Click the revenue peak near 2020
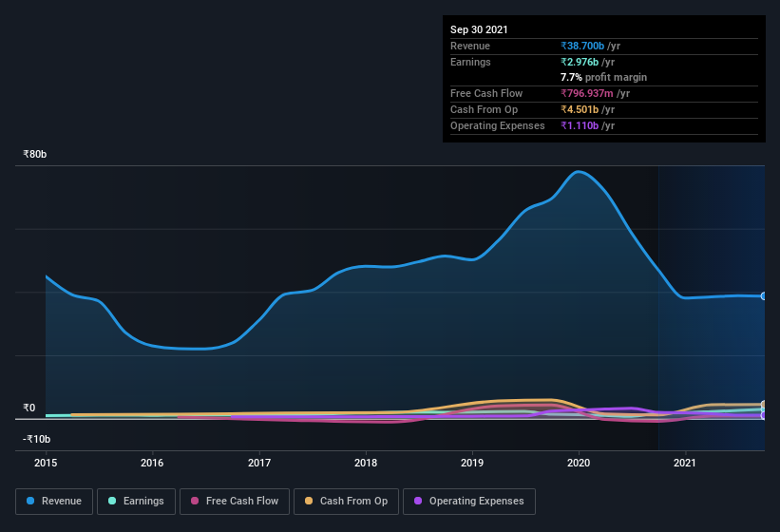The width and height of the screenshot is (780, 532). pyautogui.click(x=578, y=172)
